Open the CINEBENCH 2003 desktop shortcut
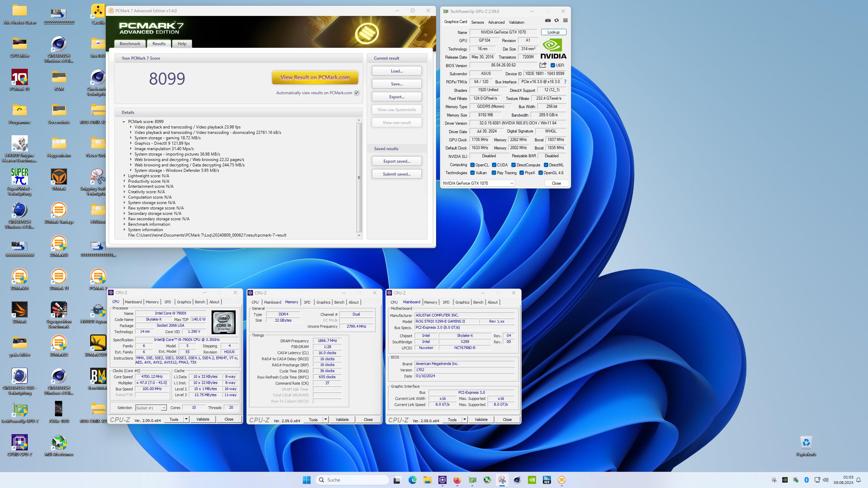This screenshot has height=488, width=868. tap(20, 381)
